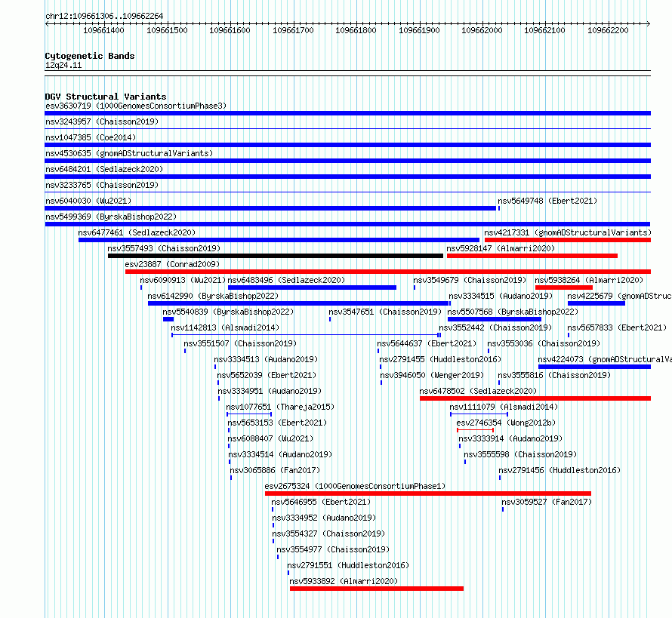Click the nsv1077651 (Thareja2015) thin line
672x618 pixels.
point(249,414)
